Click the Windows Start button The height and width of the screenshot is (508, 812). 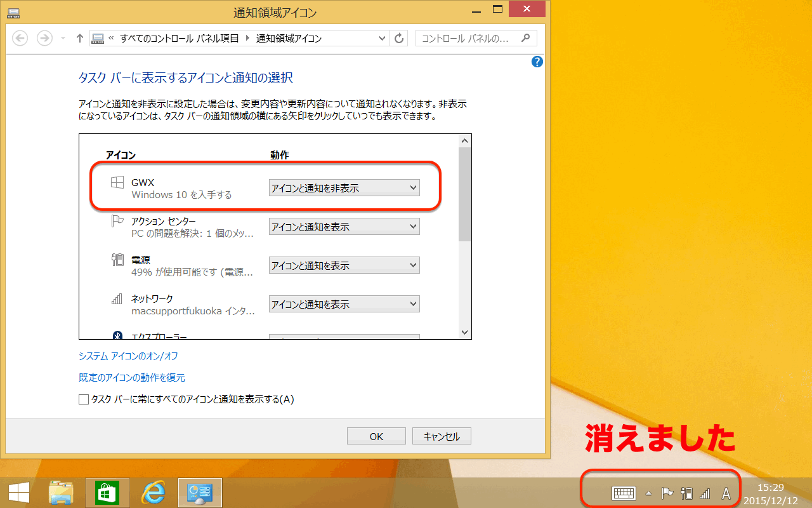(x=18, y=493)
